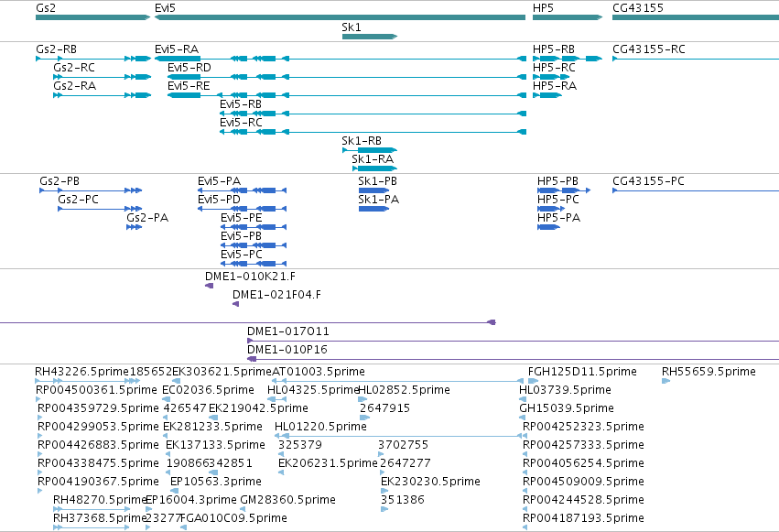Click EST RH55659.5prime
This screenshot has height=532, width=779.
click(709, 372)
